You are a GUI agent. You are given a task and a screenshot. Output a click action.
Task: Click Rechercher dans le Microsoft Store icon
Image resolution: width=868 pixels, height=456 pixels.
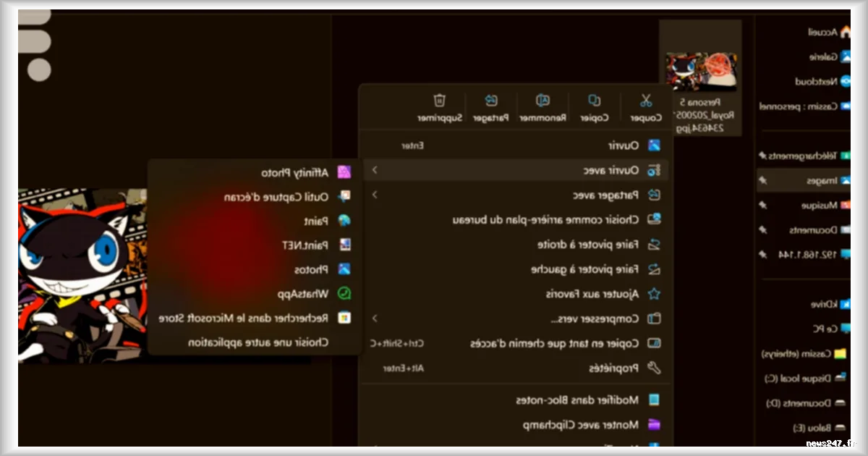(x=344, y=318)
